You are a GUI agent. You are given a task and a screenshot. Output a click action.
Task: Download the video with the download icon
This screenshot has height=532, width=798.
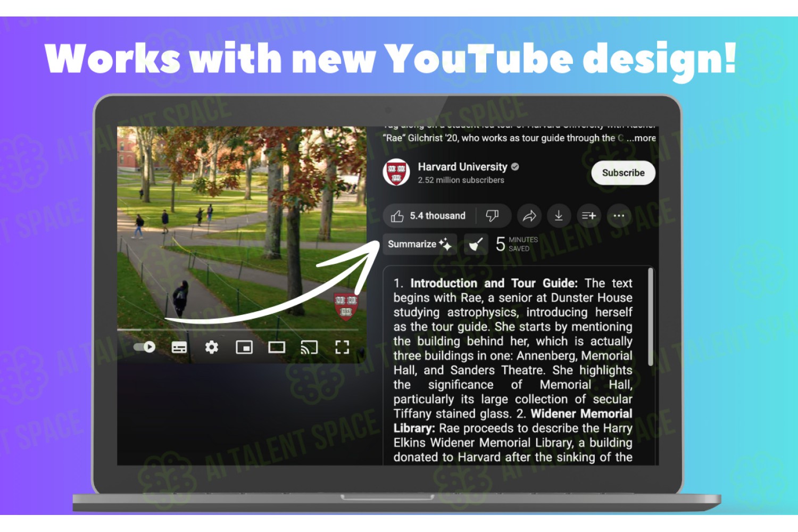559,216
